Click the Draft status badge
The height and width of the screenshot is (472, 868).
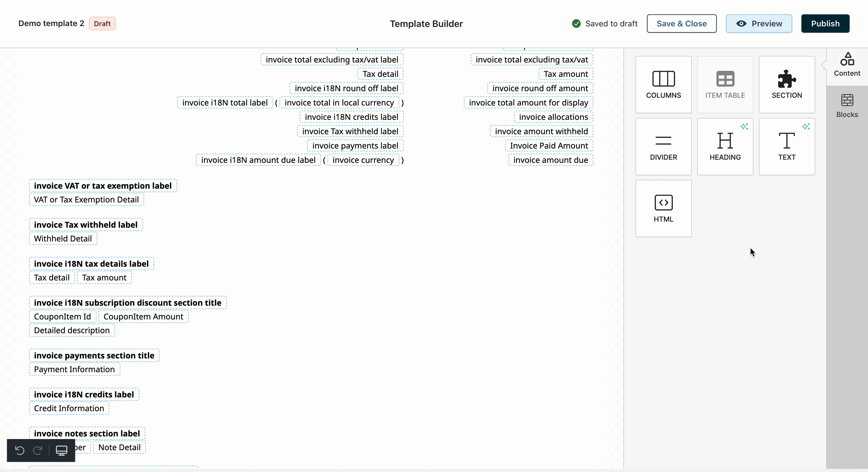tap(102, 24)
